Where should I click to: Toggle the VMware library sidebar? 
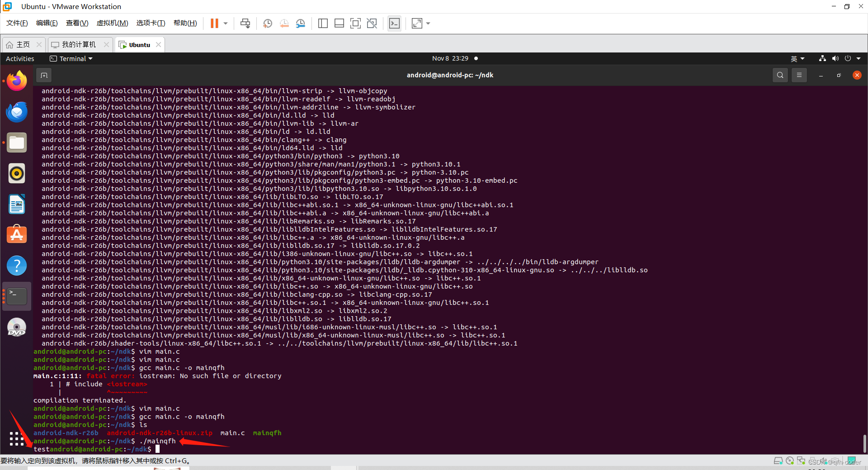click(x=323, y=23)
